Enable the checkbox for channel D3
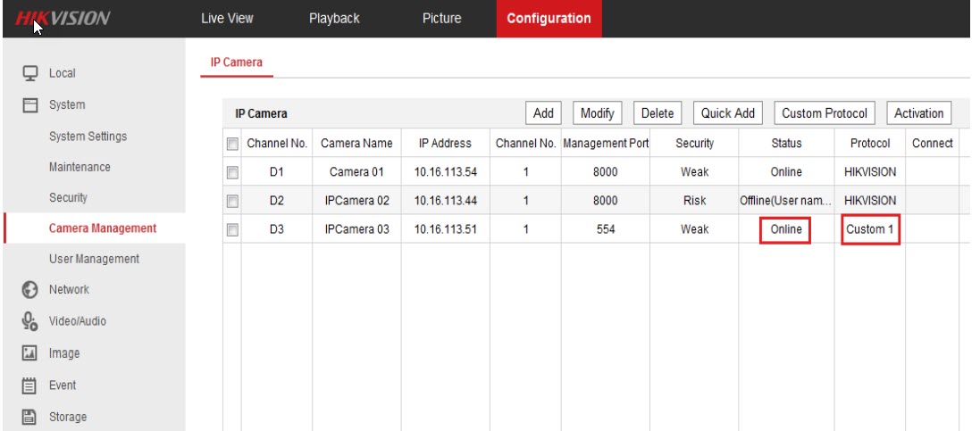 (x=233, y=229)
